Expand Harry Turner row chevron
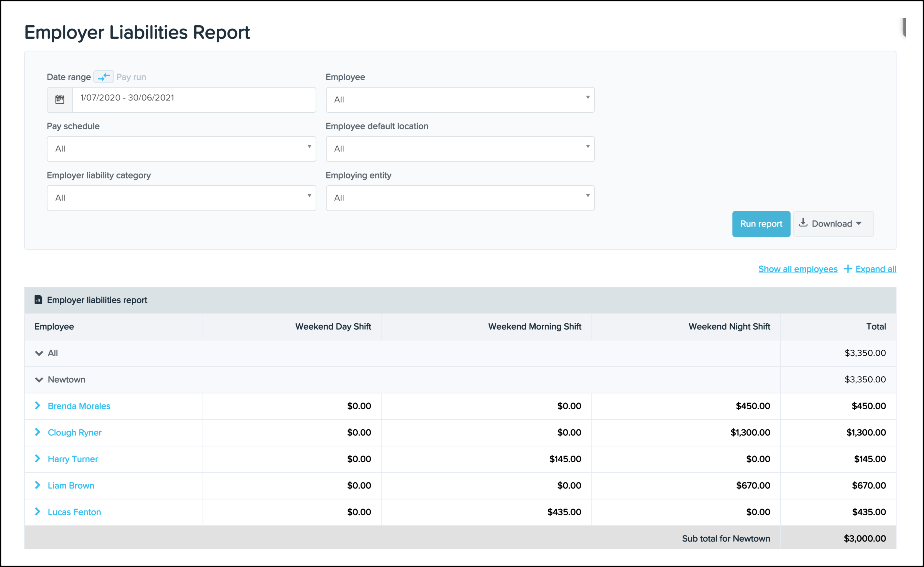924x567 pixels. tap(37, 459)
